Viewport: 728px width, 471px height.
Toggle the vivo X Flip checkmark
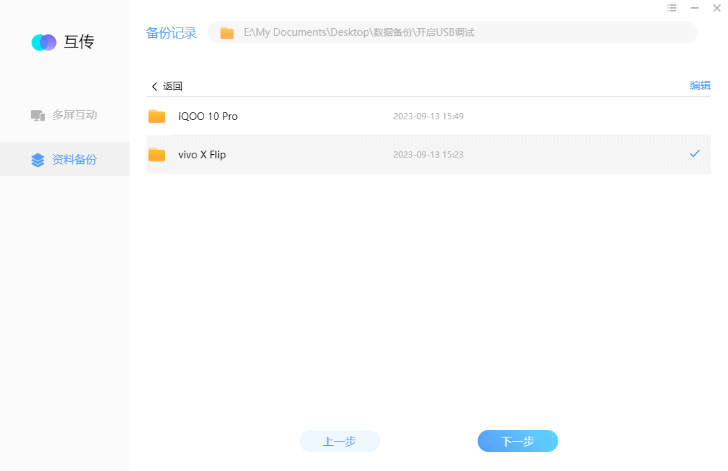click(695, 154)
